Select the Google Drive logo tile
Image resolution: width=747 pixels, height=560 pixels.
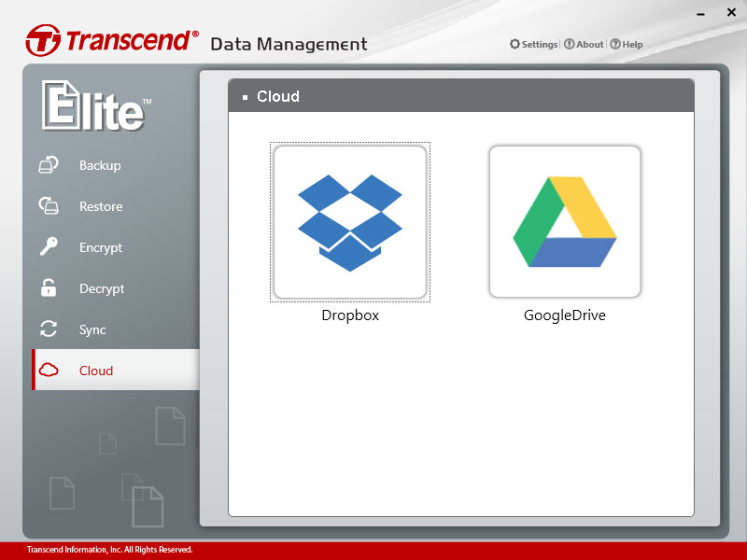565,222
